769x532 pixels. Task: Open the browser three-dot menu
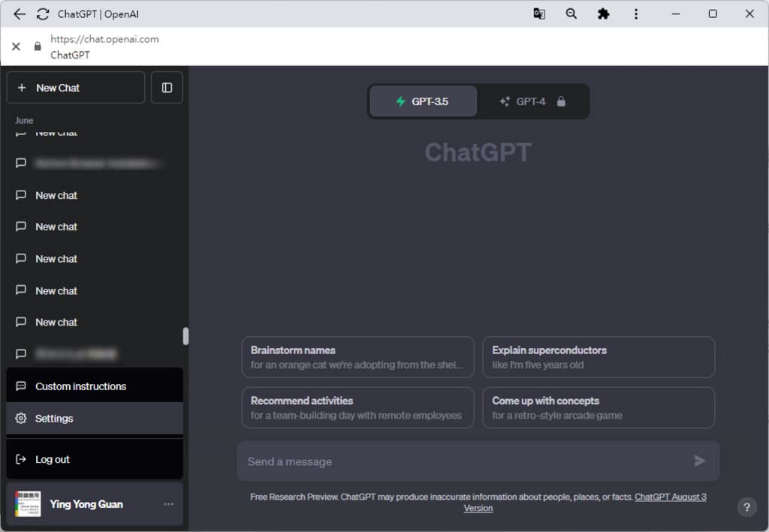coord(636,14)
